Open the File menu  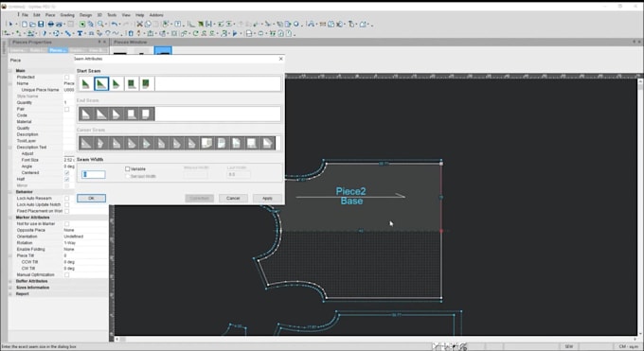pyautogui.click(x=25, y=15)
